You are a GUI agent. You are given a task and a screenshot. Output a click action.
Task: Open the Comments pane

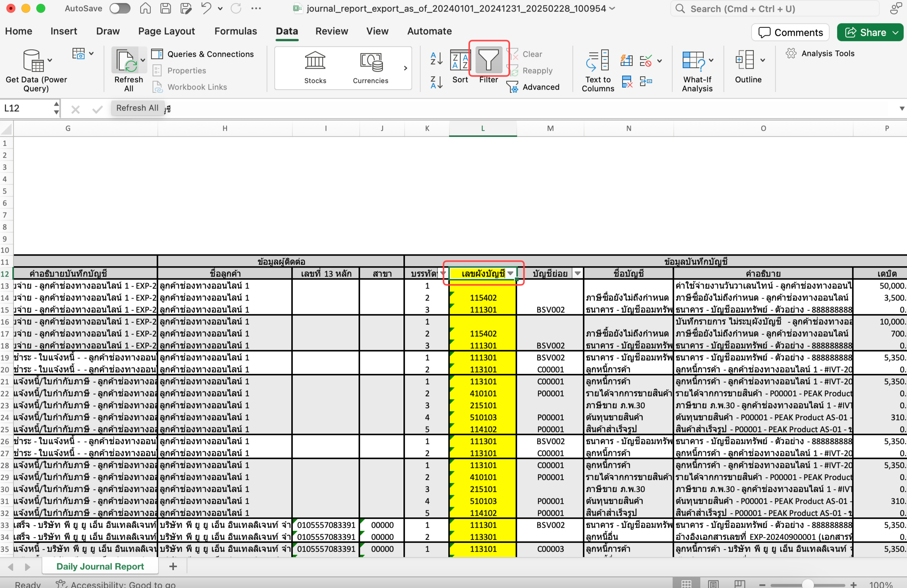pos(790,33)
